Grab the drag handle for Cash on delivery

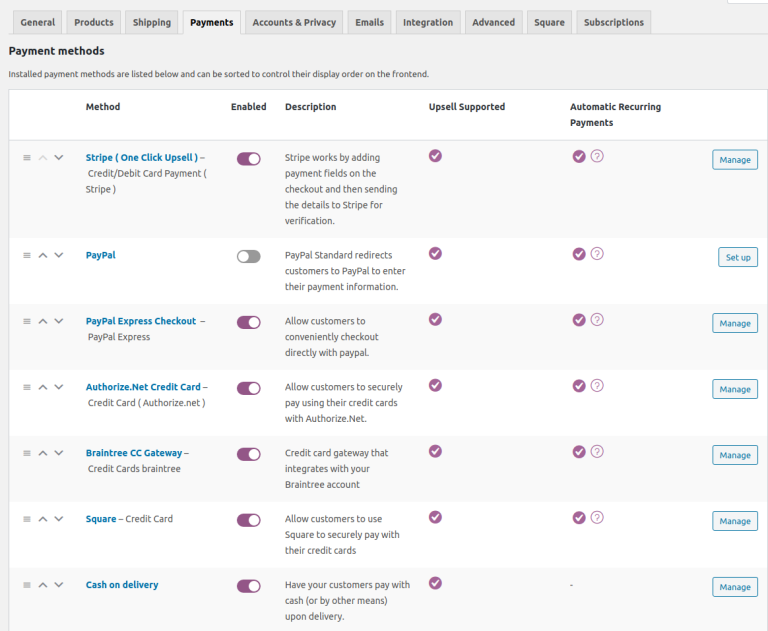27,585
